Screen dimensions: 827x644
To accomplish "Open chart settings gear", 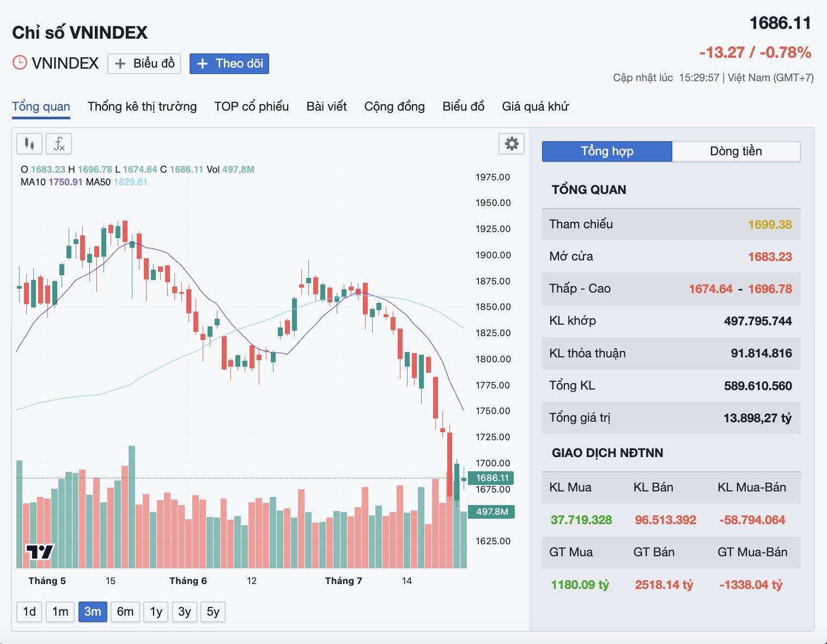I will click(512, 144).
